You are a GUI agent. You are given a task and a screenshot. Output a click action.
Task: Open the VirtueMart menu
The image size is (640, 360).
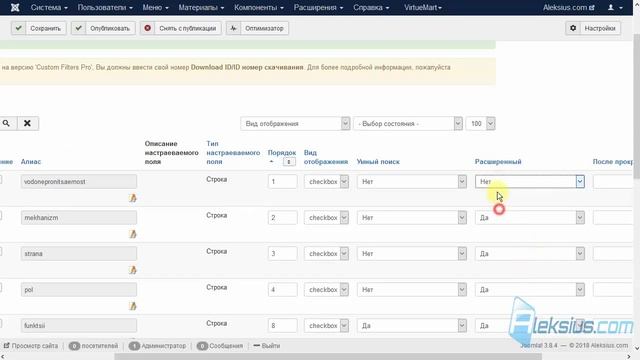click(x=423, y=7)
